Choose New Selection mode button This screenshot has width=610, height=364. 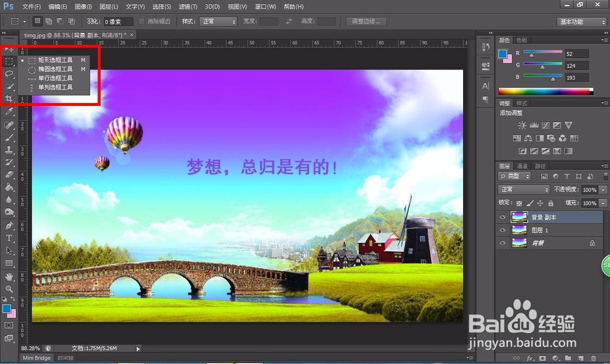point(37,21)
